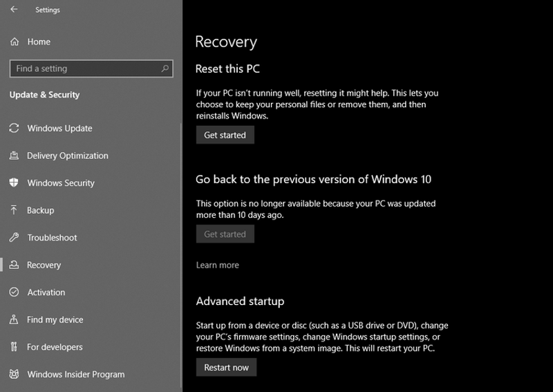
Task: Click the Troubleshoot wrench icon
Action: 14,238
